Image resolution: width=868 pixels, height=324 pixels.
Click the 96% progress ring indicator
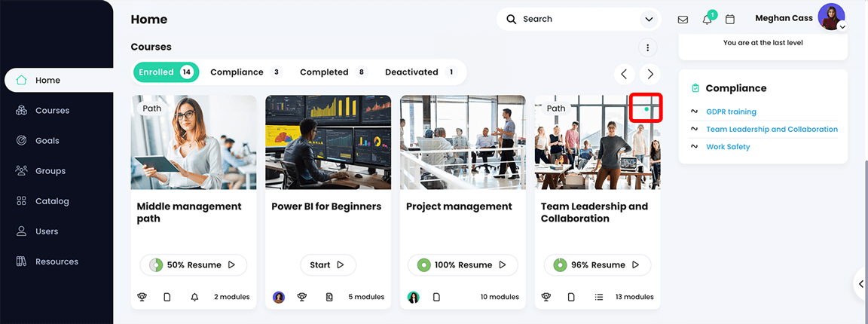click(561, 264)
